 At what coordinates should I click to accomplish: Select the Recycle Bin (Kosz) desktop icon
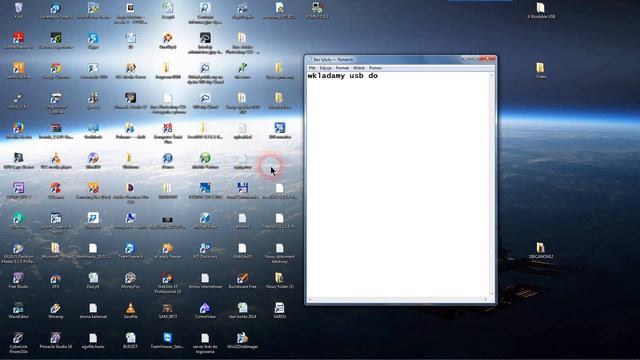pyautogui.click(x=18, y=11)
